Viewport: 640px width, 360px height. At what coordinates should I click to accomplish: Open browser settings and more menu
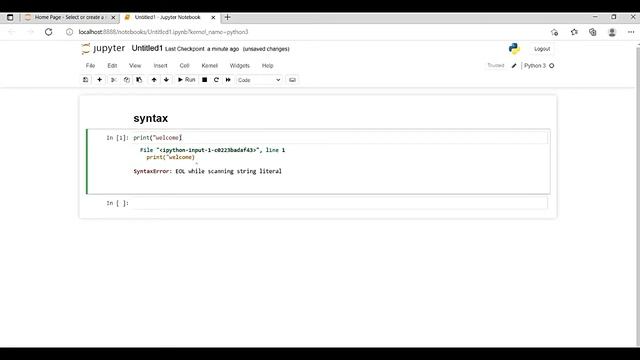pyautogui.click(x=631, y=32)
